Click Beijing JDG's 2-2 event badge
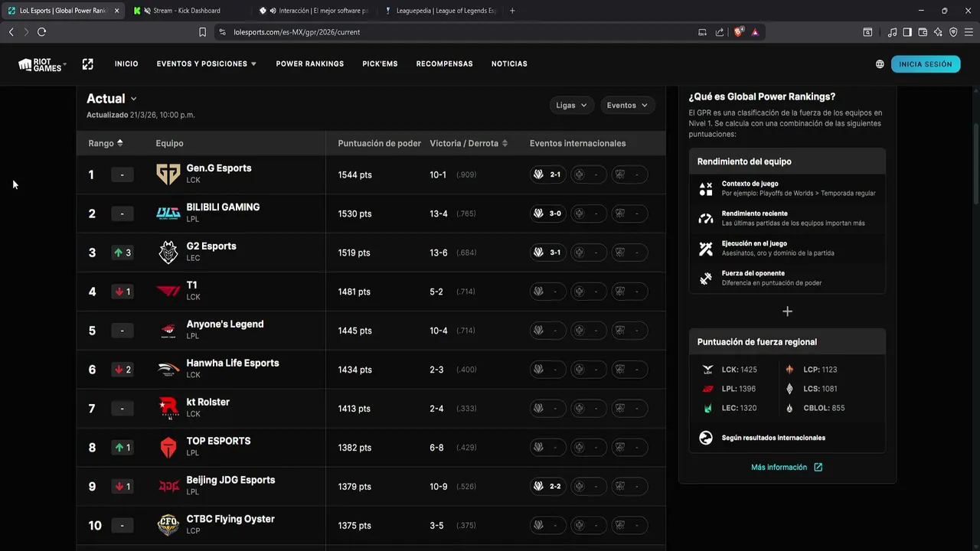This screenshot has height=551, width=980. [548, 487]
